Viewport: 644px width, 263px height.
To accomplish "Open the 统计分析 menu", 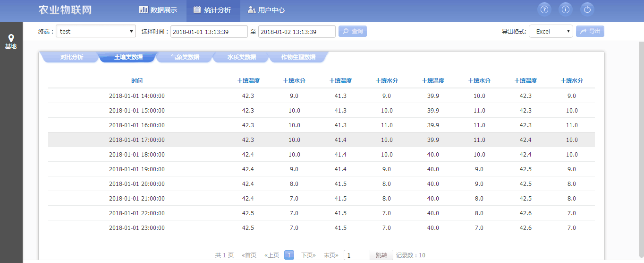I will pyautogui.click(x=212, y=10).
